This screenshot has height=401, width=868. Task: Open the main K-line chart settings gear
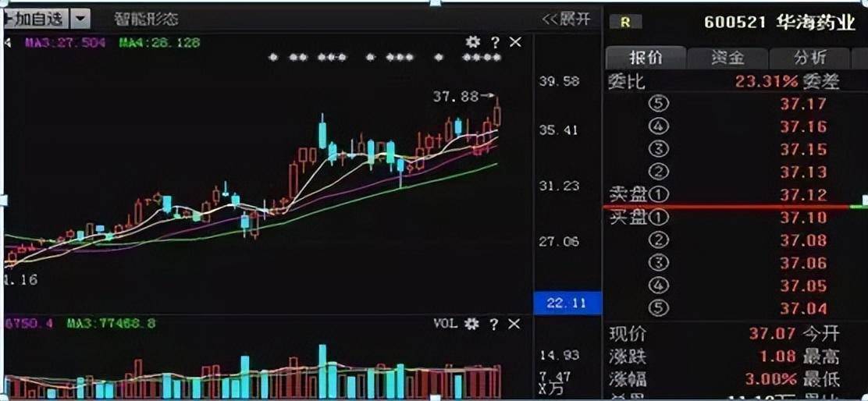[472, 42]
